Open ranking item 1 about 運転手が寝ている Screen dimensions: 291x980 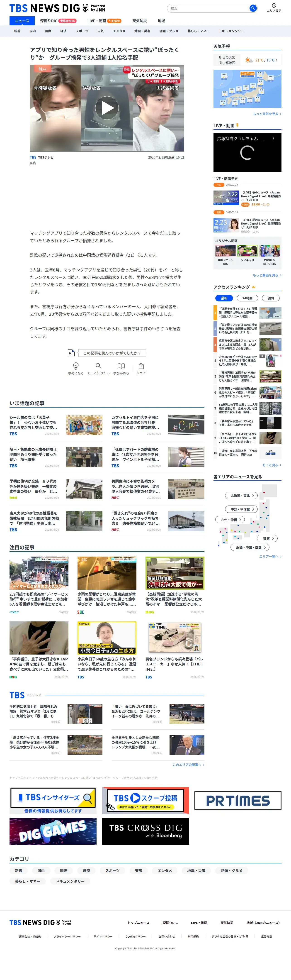[247, 313]
